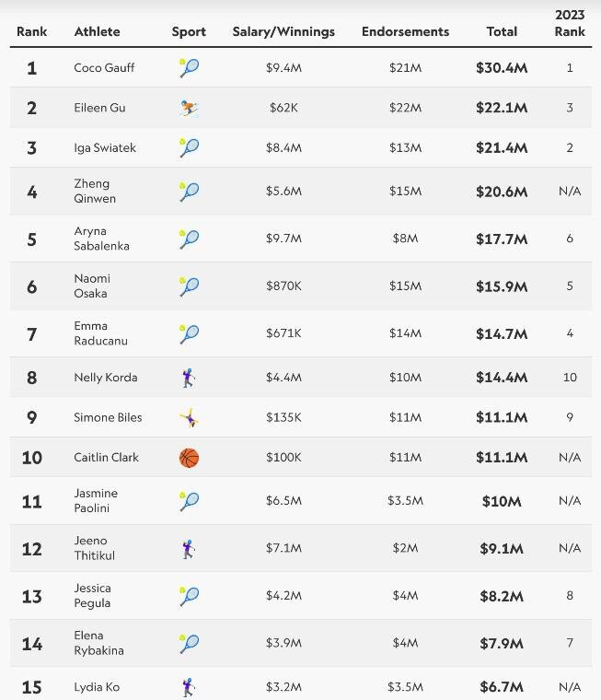Click the 2023 Rank column header
Screen dimensions: 601x700
(570, 23)
